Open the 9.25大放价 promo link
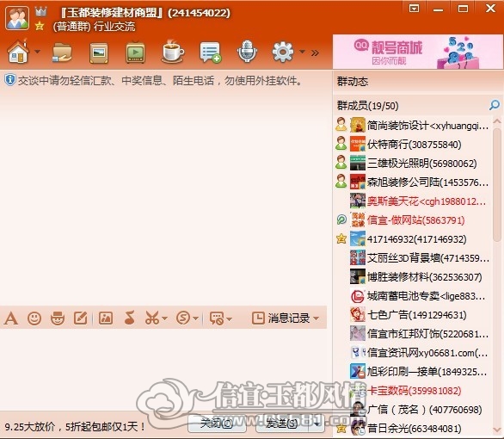The image size is (504, 439). [x=75, y=427]
